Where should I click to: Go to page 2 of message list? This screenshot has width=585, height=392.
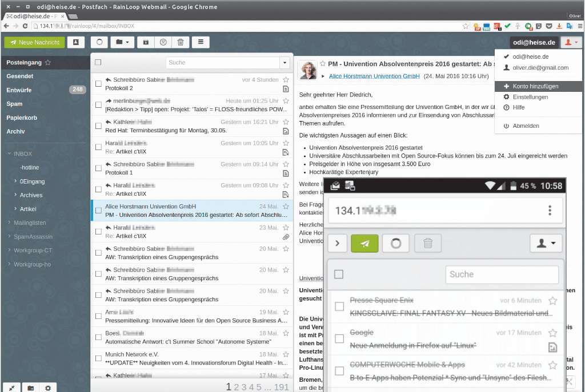236,387
